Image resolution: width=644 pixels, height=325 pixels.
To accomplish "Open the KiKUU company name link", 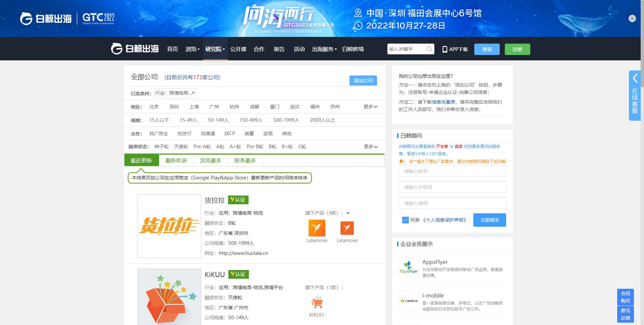I will pyautogui.click(x=215, y=275).
